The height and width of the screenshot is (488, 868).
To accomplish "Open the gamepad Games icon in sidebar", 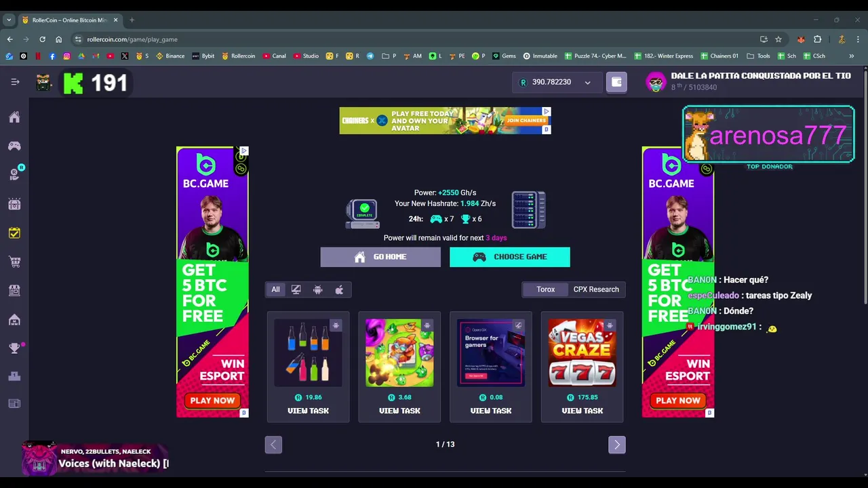I will coord(14,146).
